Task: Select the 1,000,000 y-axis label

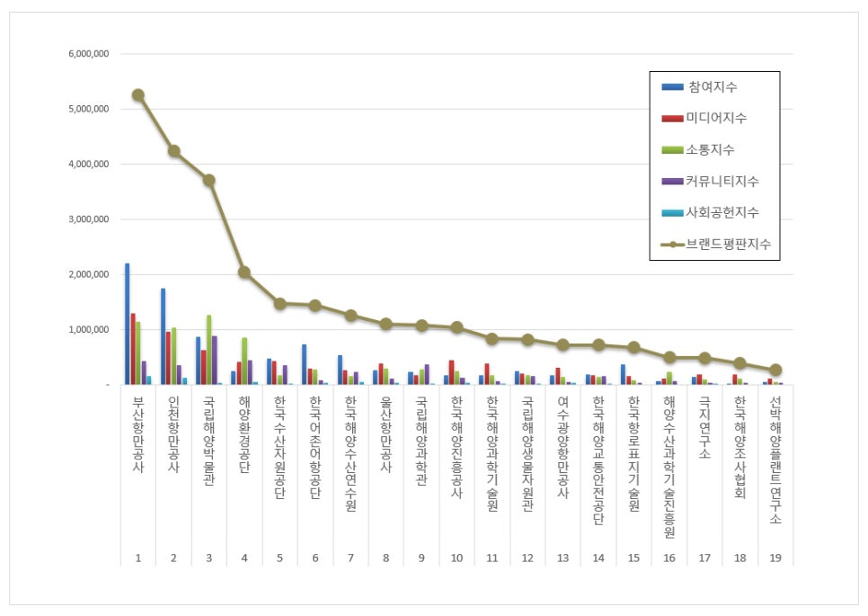Action: point(89,330)
